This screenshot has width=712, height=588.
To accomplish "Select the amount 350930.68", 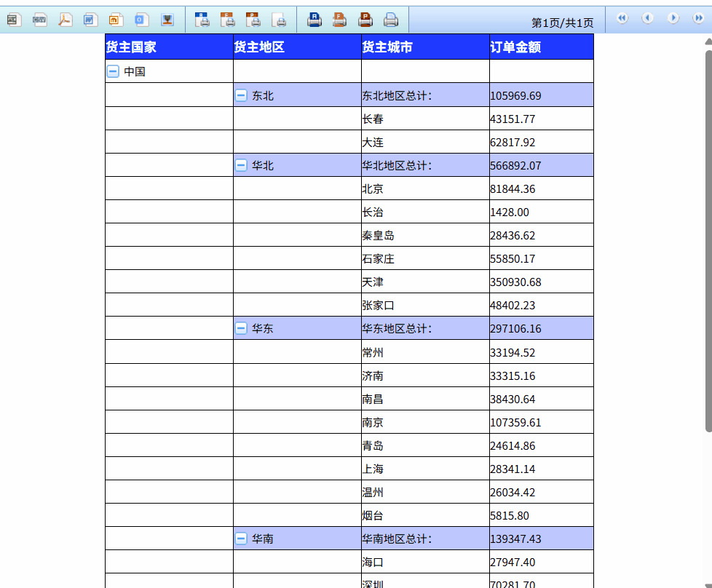I will pos(541,282).
